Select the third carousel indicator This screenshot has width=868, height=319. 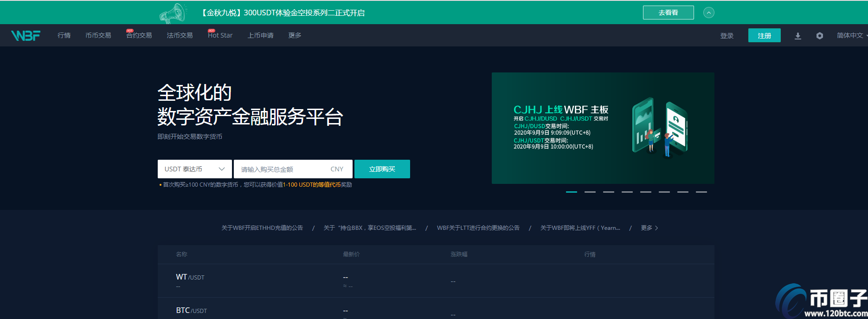(609, 192)
